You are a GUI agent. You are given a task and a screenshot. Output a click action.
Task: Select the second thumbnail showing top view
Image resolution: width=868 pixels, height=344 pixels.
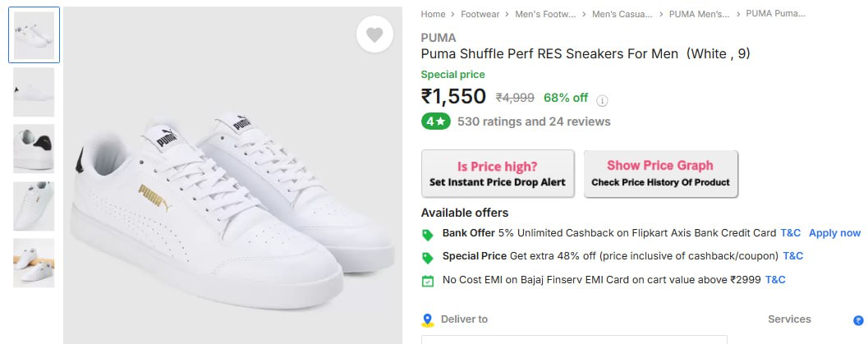pos(34,92)
